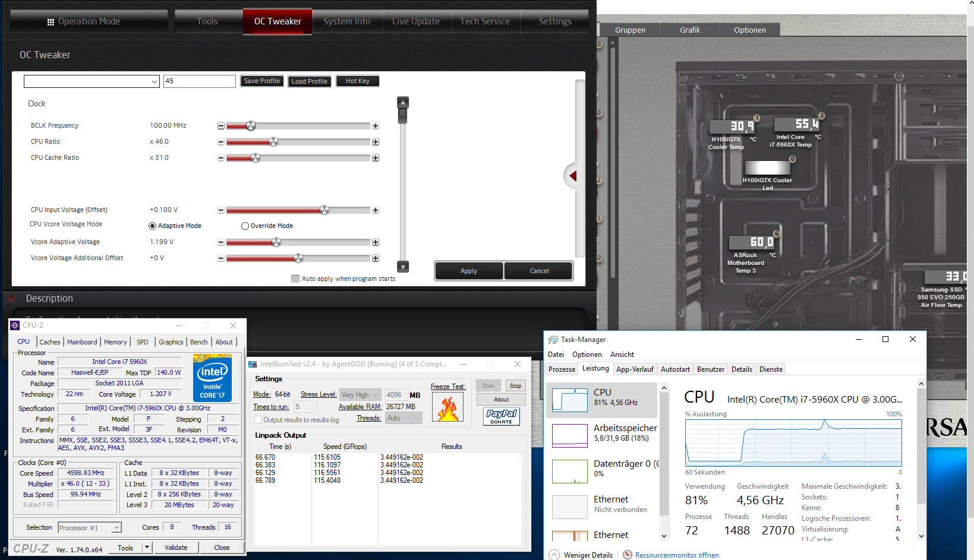Select Override Mode radio button
The width and height of the screenshot is (974, 560).
click(x=245, y=226)
